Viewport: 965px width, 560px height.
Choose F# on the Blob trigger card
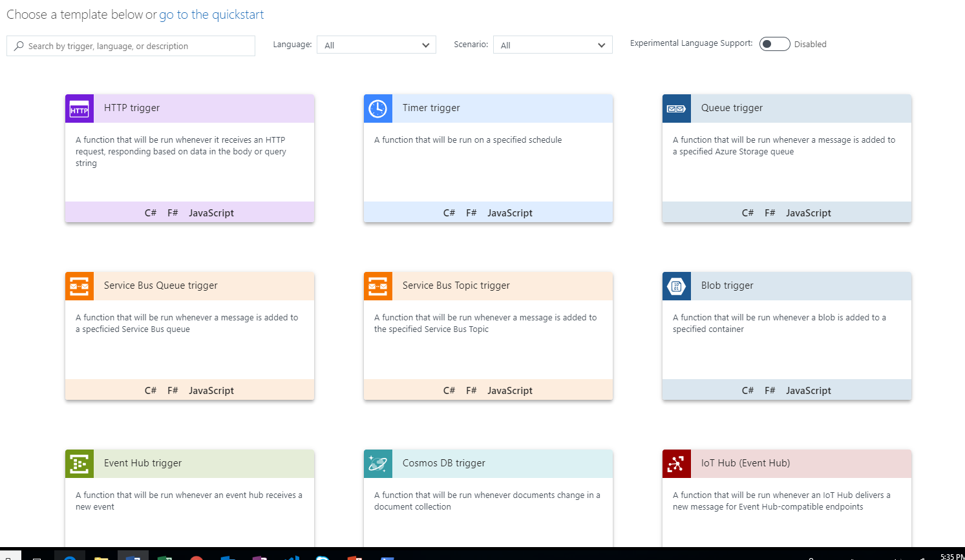(770, 390)
